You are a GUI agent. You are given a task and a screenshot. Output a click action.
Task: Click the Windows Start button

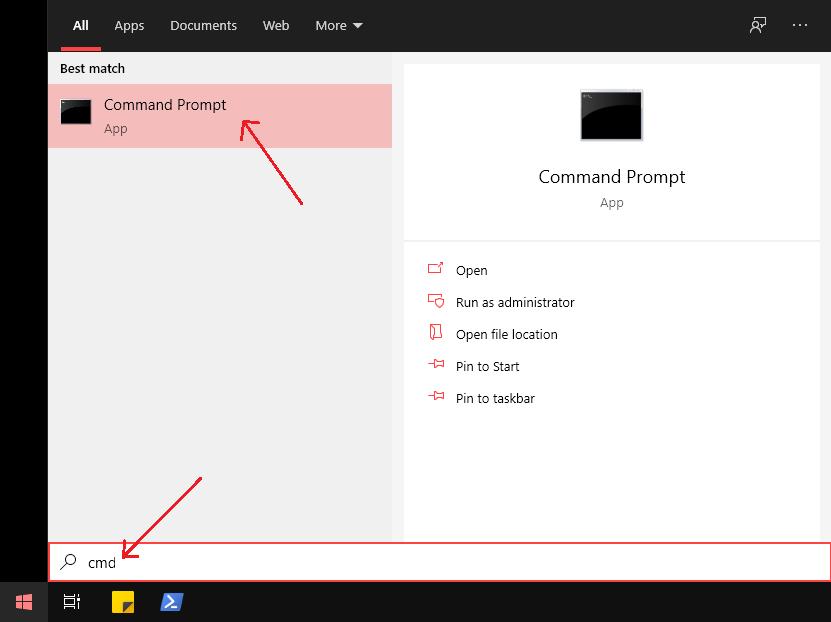[x=24, y=602]
